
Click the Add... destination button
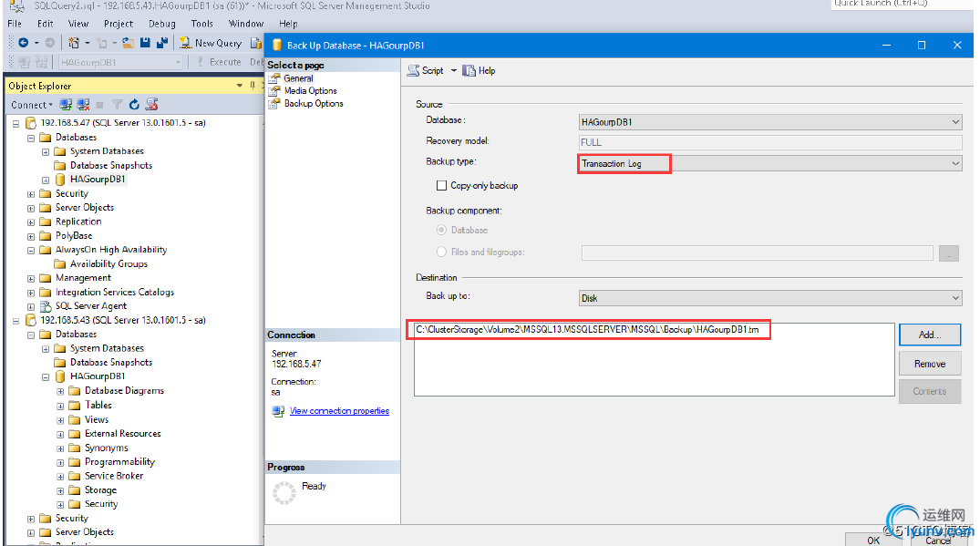(929, 335)
